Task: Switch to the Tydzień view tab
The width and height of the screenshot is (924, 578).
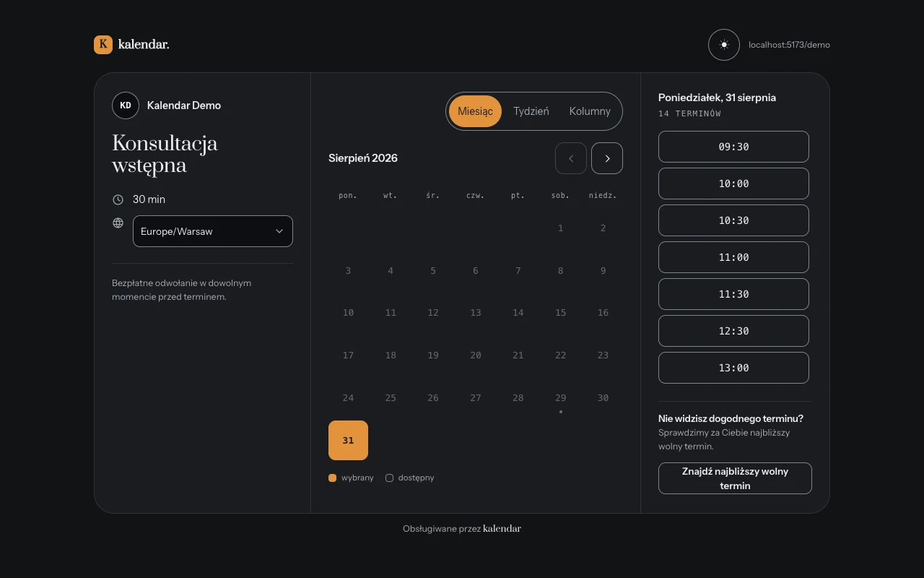Action: [x=531, y=111]
